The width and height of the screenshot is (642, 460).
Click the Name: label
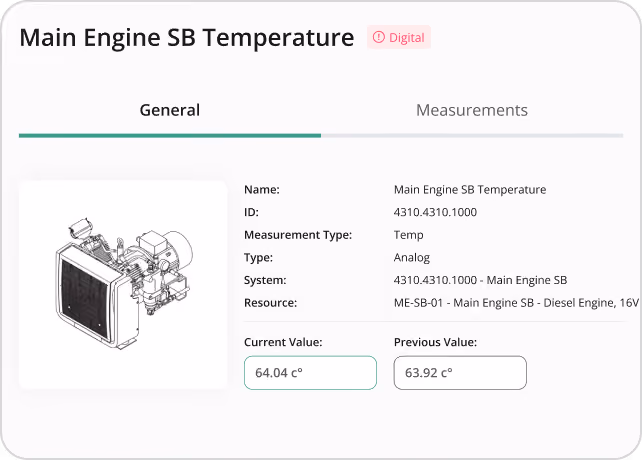(262, 190)
